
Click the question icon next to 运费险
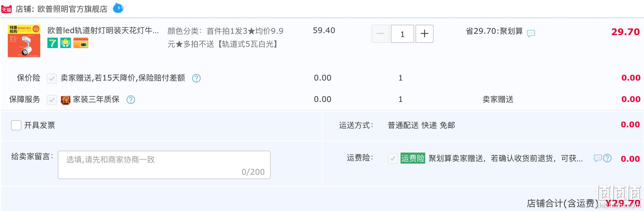point(607,158)
